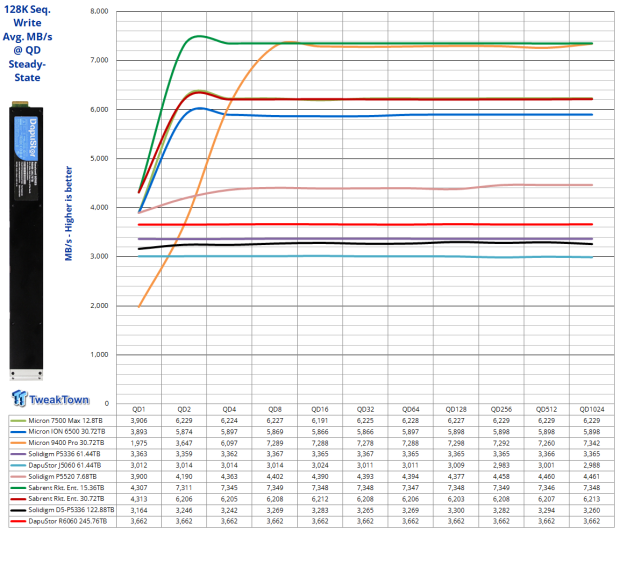
Task: Click the 2,000 y-axis label
Action: [99, 305]
